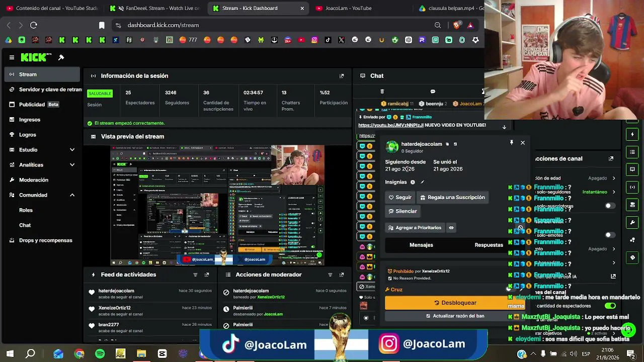This screenshot has width=644, height=362.
Task: Open Moderación in the sidebar
Action: click(42, 180)
